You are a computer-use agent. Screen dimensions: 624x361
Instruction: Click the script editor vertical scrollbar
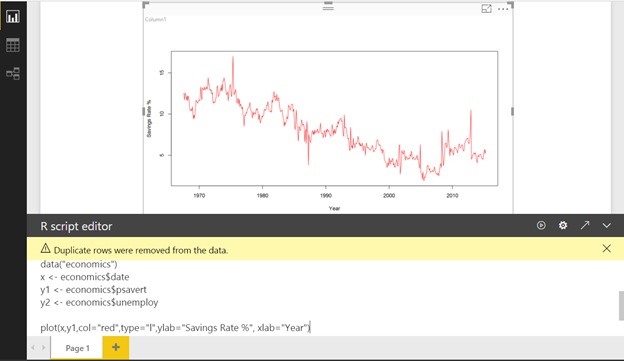coord(621,306)
